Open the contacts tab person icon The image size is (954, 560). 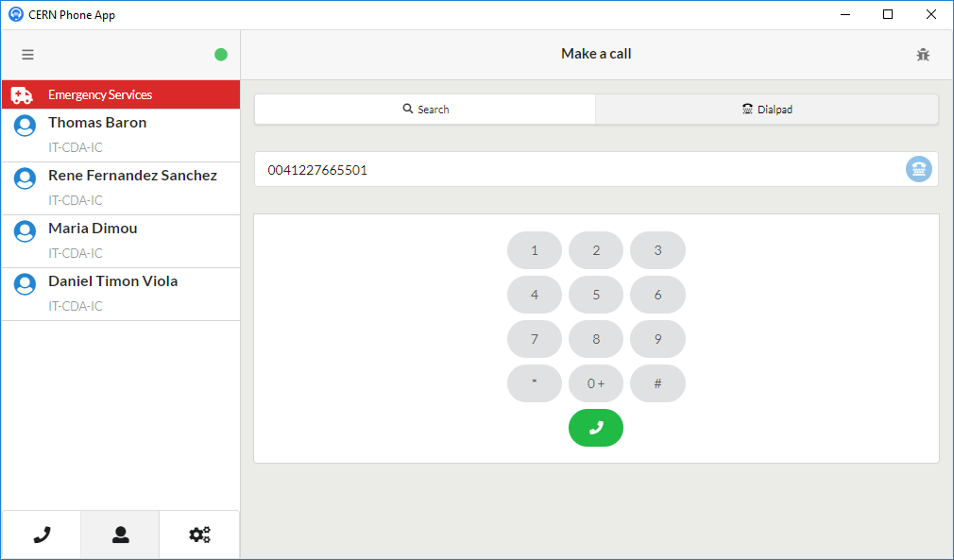pos(120,535)
